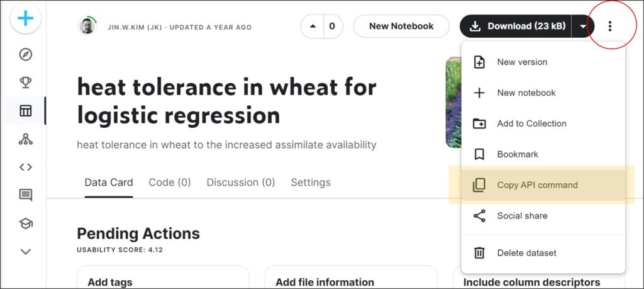Switch to the Settings tab
The height and width of the screenshot is (289, 644).
tap(310, 183)
